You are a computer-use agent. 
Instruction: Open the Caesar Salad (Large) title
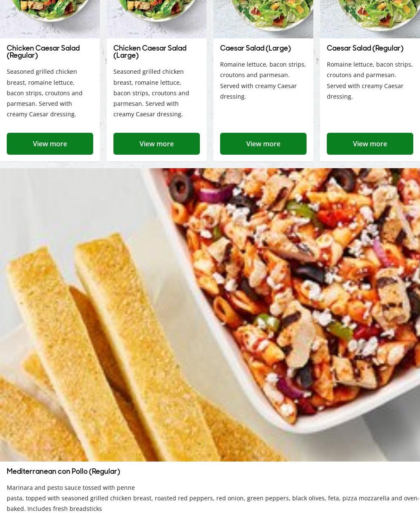coord(256,48)
